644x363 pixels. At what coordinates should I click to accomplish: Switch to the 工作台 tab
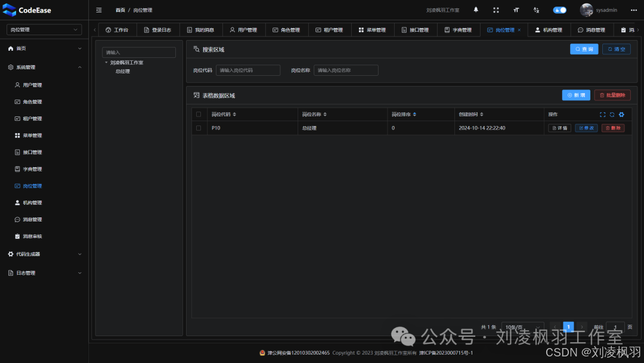click(117, 30)
